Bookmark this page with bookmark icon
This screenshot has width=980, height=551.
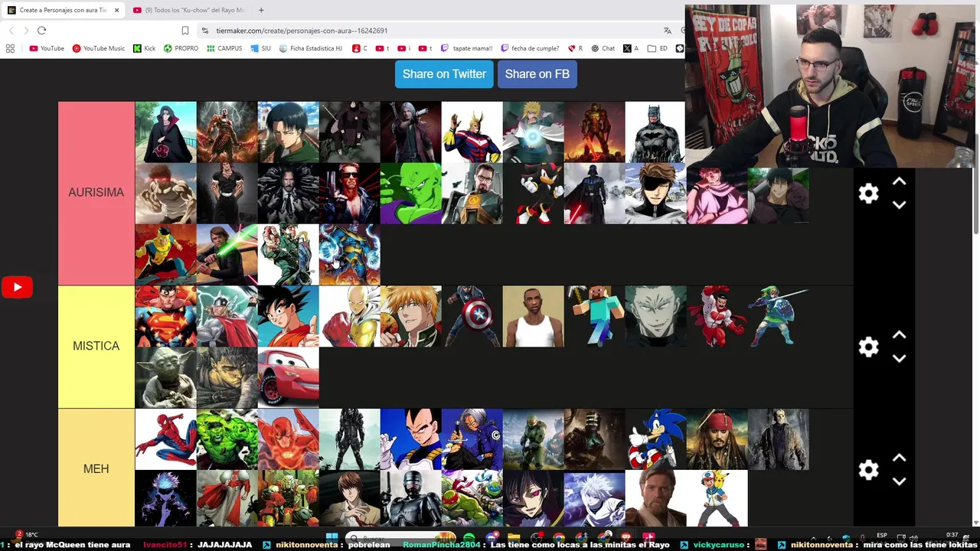click(185, 31)
